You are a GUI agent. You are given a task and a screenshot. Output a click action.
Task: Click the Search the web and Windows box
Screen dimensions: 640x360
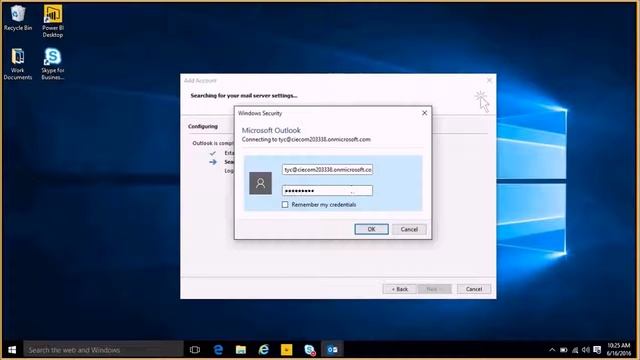(x=103, y=350)
